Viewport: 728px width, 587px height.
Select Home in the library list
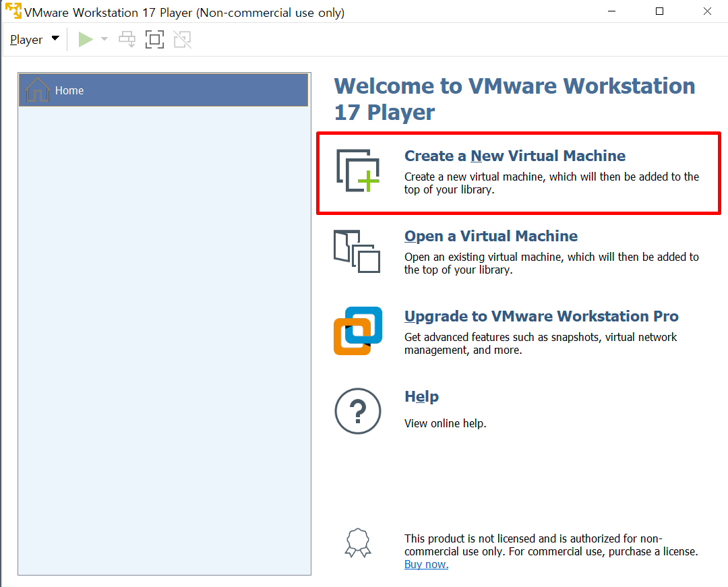pyautogui.click(x=163, y=90)
